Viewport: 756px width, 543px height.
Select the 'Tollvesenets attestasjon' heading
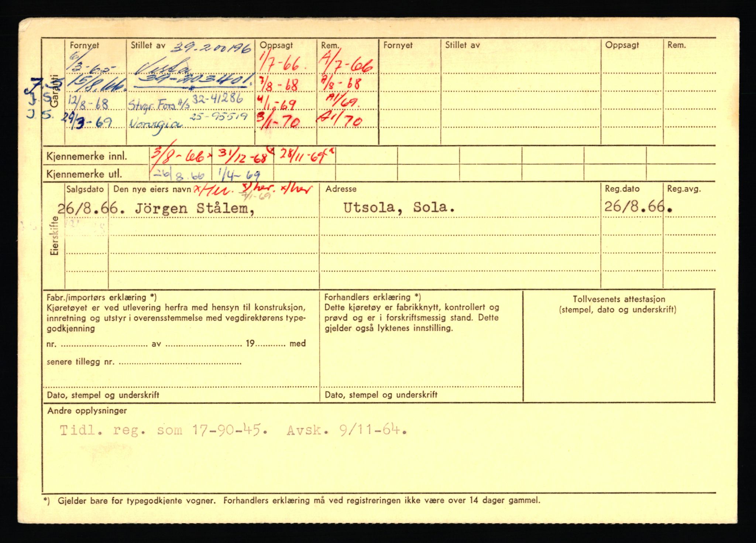619,299
